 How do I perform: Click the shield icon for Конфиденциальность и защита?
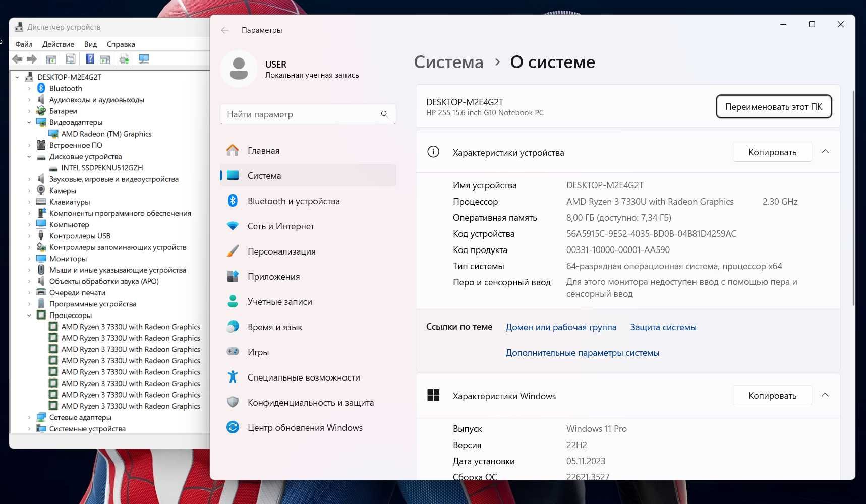(x=233, y=402)
